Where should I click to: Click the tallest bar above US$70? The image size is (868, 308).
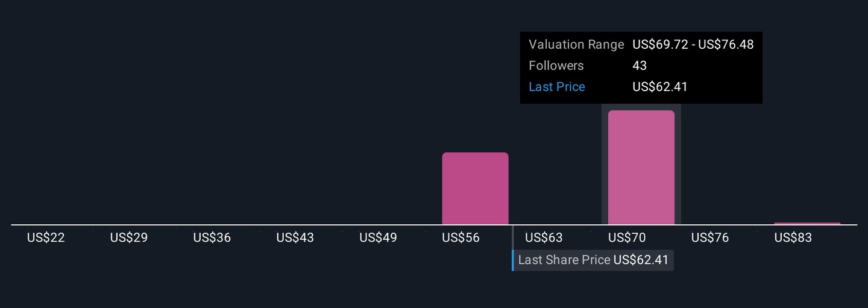click(641, 168)
